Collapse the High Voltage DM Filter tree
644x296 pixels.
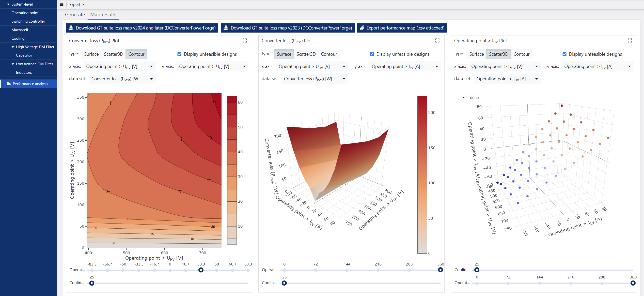pyautogui.click(x=13, y=47)
